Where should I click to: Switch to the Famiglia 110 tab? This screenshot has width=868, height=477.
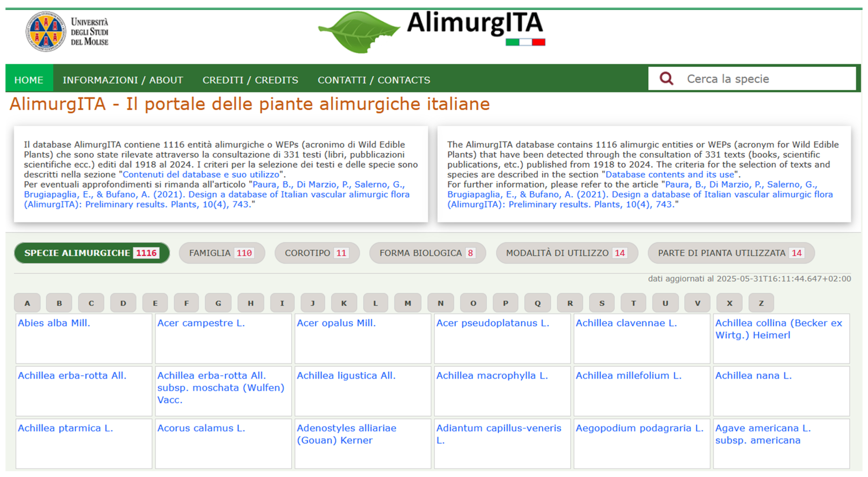(x=221, y=253)
